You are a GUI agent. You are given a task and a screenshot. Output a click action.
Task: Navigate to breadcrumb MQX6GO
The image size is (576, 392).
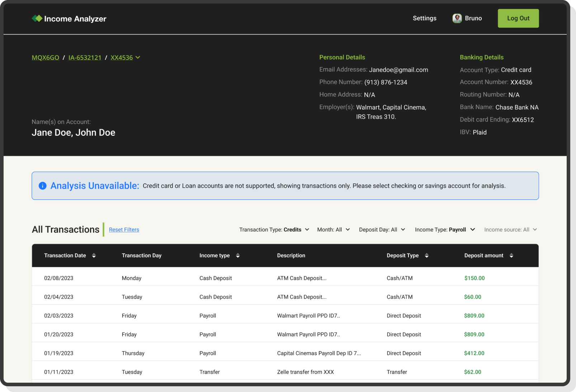[x=45, y=57]
